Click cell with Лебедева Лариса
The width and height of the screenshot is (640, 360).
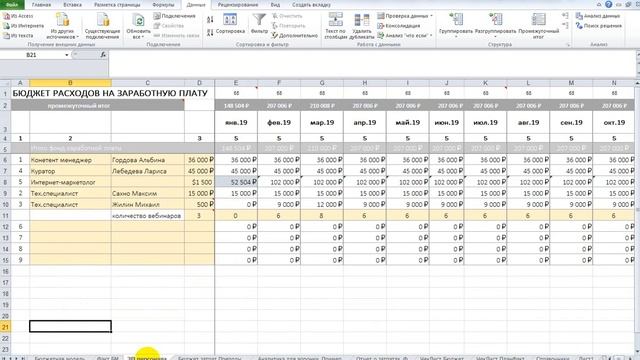click(x=147, y=171)
